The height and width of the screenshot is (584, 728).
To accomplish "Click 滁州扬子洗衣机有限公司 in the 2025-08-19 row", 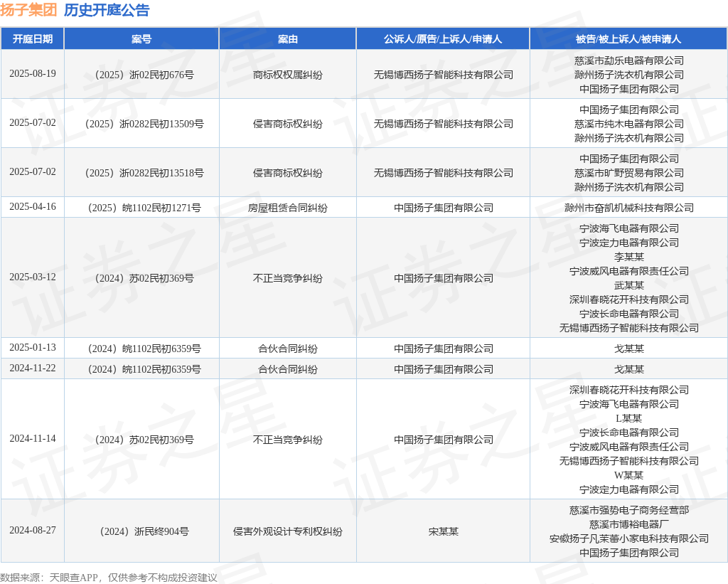I will coord(629,75).
